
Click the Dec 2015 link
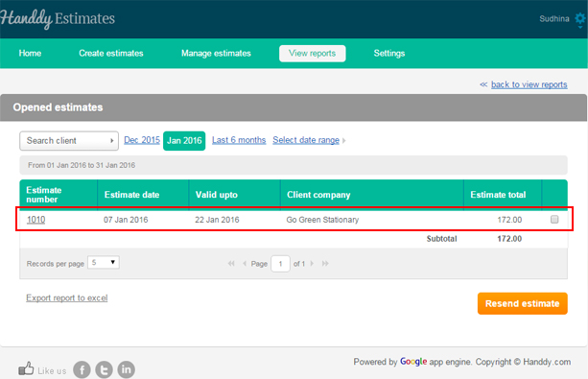click(142, 140)
